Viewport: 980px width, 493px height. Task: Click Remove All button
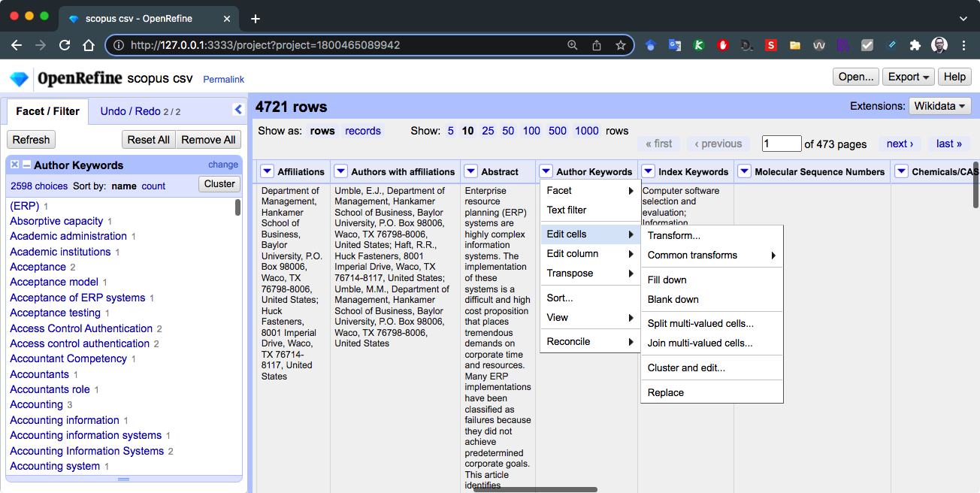click(x=208, y=140)
